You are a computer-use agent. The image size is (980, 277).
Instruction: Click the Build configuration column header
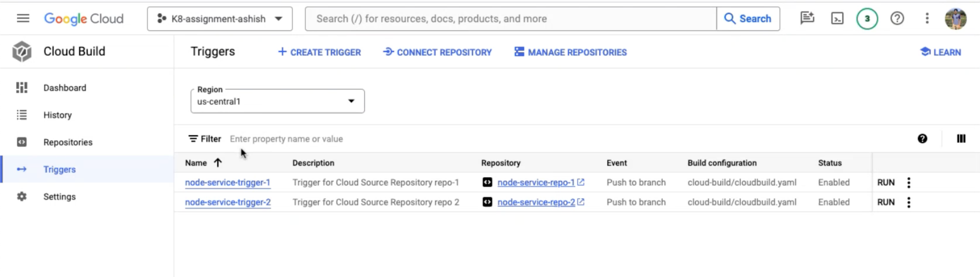click(722, 163)
